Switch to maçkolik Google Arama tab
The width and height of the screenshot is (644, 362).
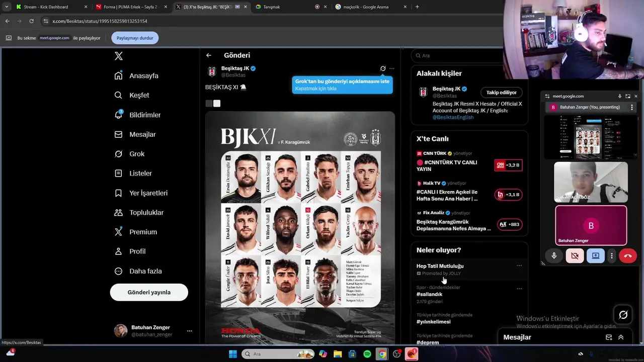pyautogui.click(x=370, y=7)
